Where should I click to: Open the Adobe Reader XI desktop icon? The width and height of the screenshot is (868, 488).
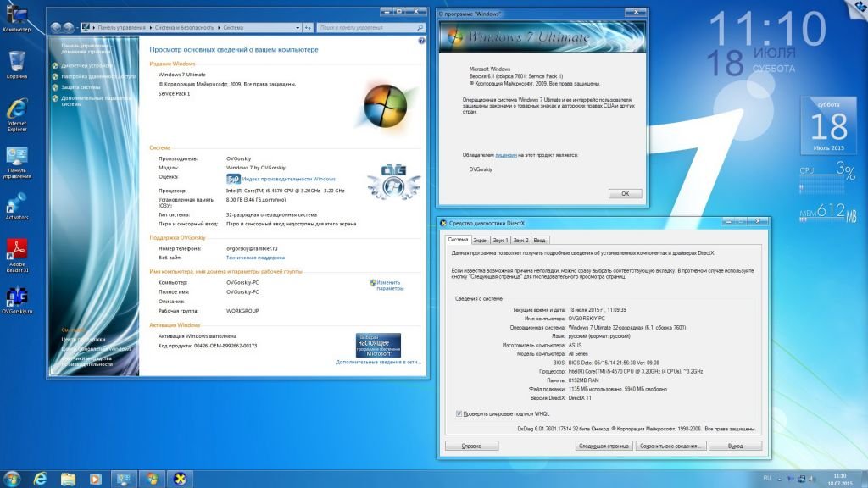click(17, 250)
